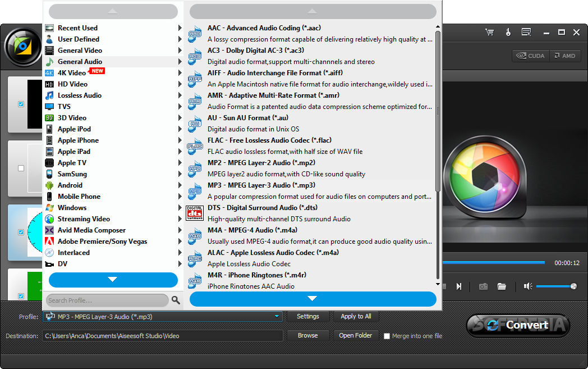Click the Convert button
Image resolution: width=588 pixels, height=369 pixels.
tap(518, 325)
